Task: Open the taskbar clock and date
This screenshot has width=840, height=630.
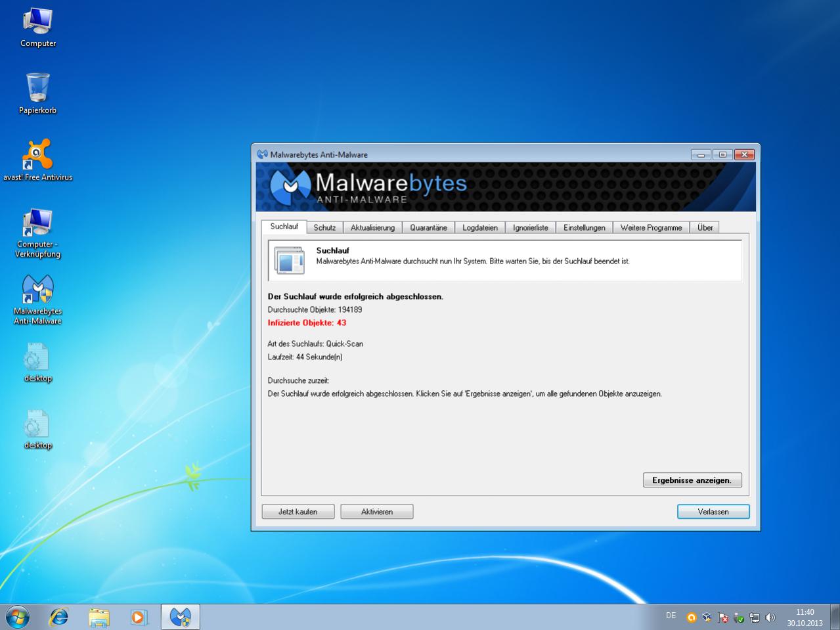Action: pos(805,618)
